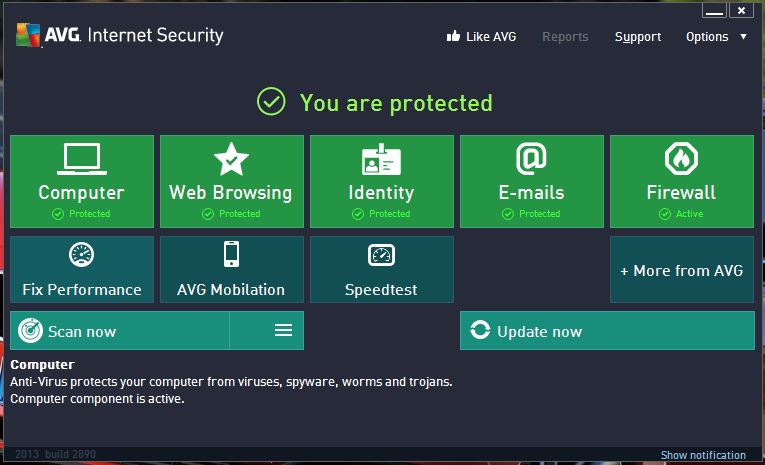Click the 2013 build 2890 version text
The height and width of the screenshot is (465, 765).
click(55, 454)
